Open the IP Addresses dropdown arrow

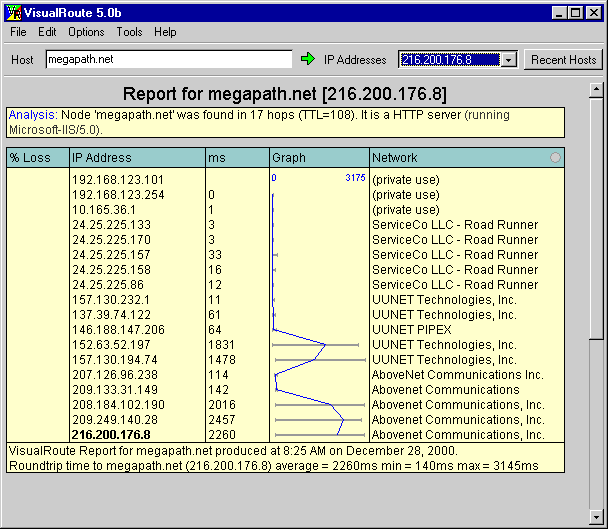(509, 60)
